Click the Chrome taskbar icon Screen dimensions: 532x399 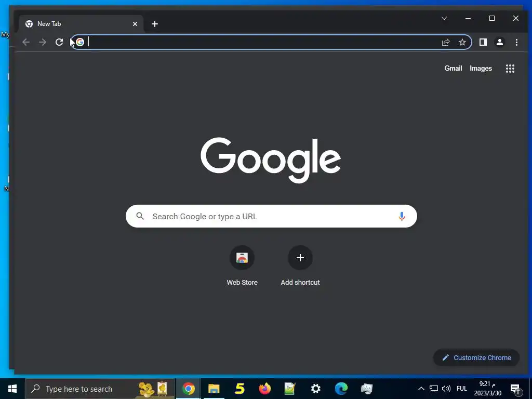point(188,389)
